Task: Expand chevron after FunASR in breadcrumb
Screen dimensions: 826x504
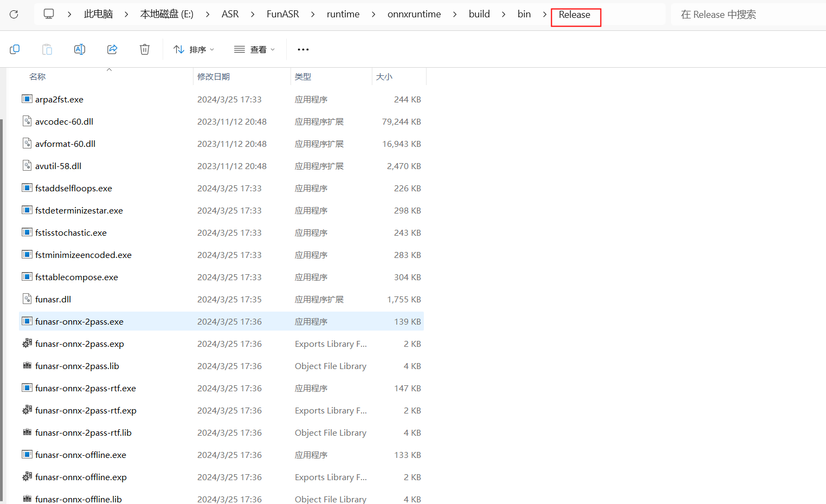Action: [x=313, y=14]
